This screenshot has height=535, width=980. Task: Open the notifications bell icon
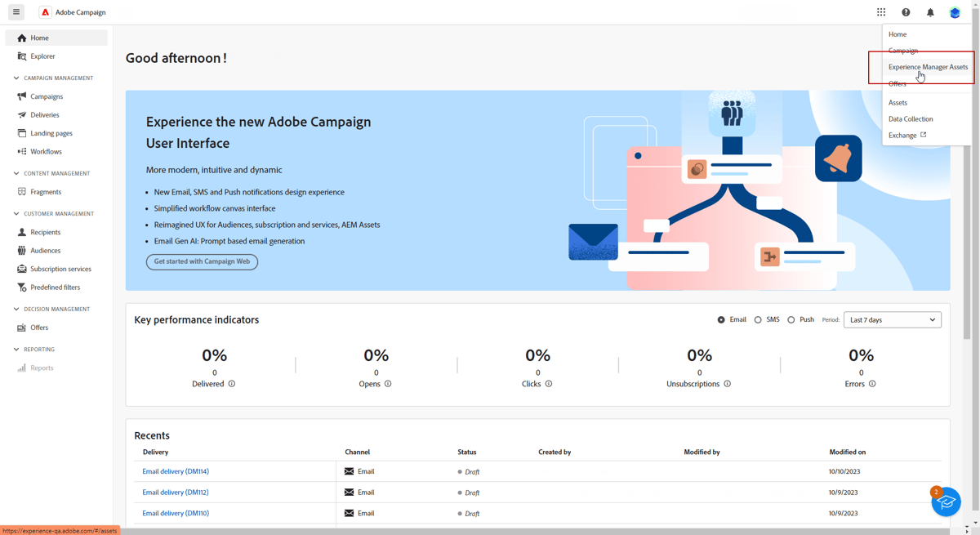pos(930,12)
